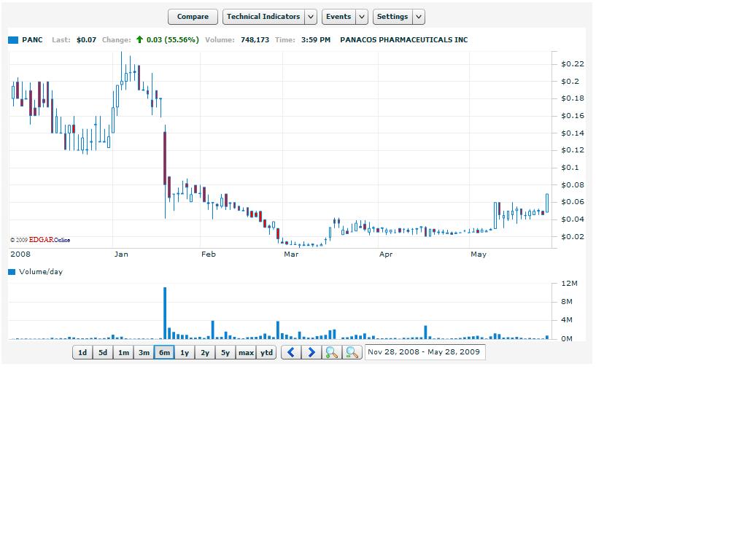Open the Settings dropdown arrow

click(x=418, y=17)
